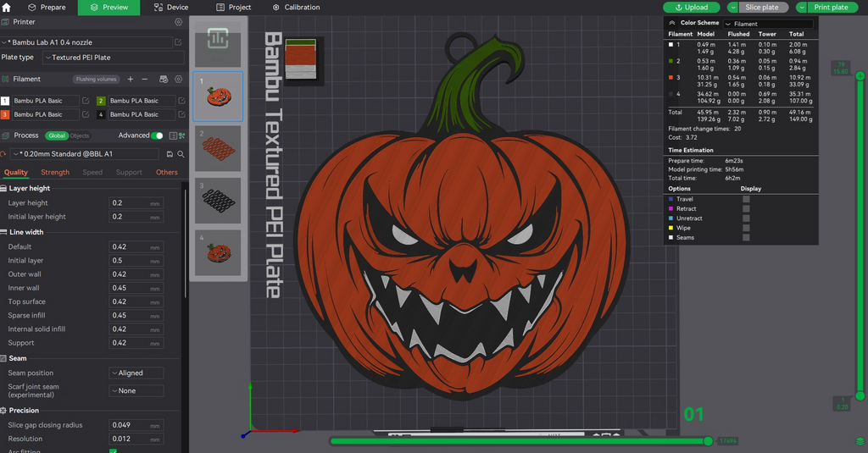Switch to the Prepare tab
The image size is (868, 453).
[x=47, y=7]
